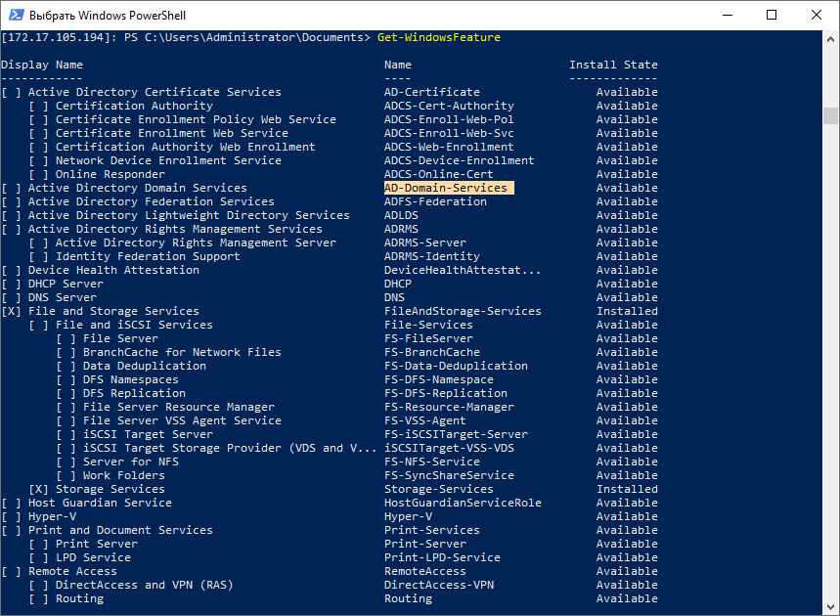Click the Print and Document Services entry
The image size is (840, 616).
point(120,530)
